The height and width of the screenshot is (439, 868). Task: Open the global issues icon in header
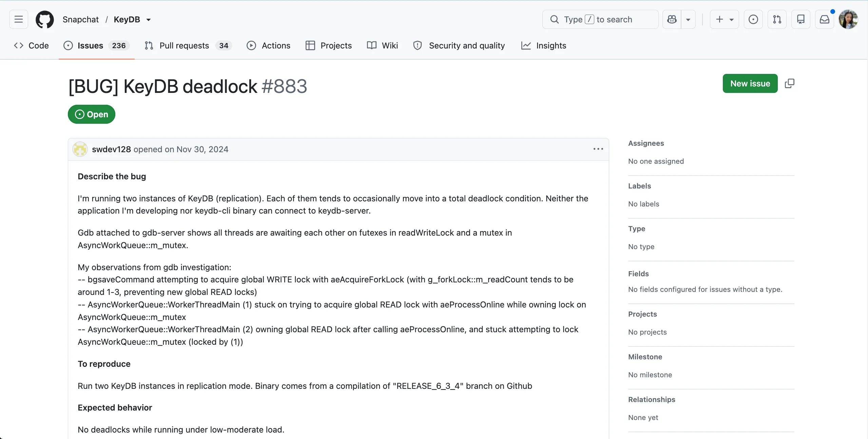click(x=753, y=19)
